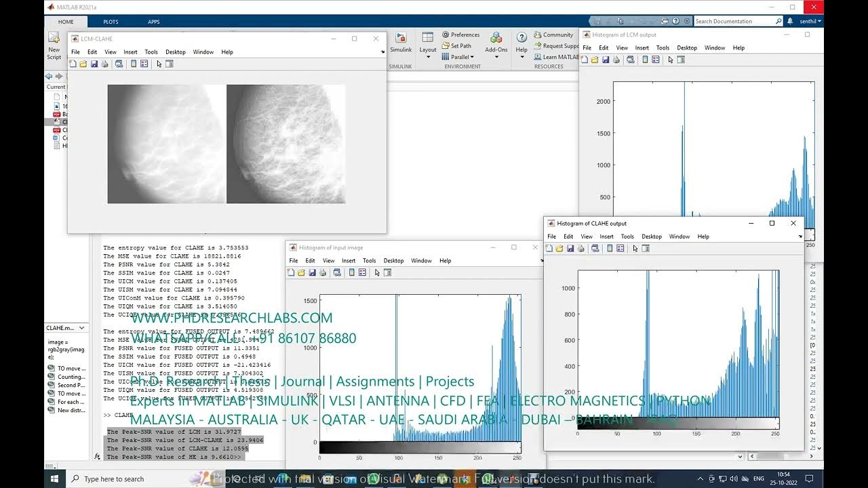The height and width of the screenshot is (488, 868).
Task: Click Open File icon in Histogram of CLAHE output
Action: click(559, 248)
